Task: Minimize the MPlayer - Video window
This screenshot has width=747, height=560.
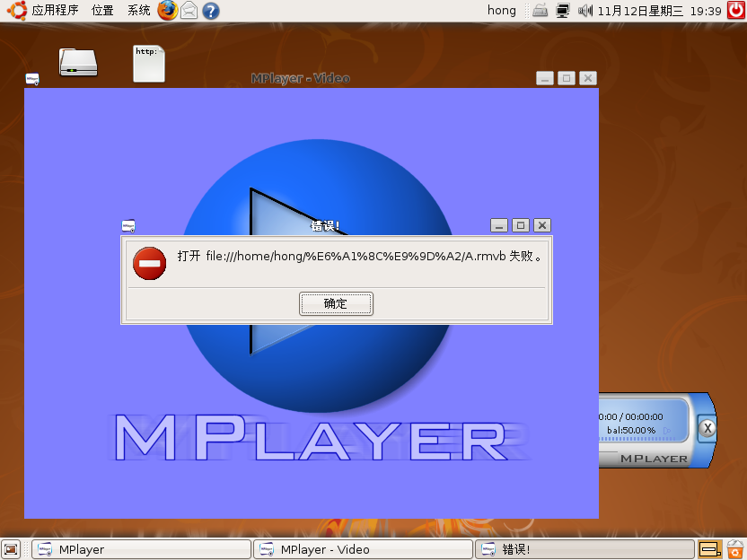Action: pyautogui.click(x=545, y=78)
